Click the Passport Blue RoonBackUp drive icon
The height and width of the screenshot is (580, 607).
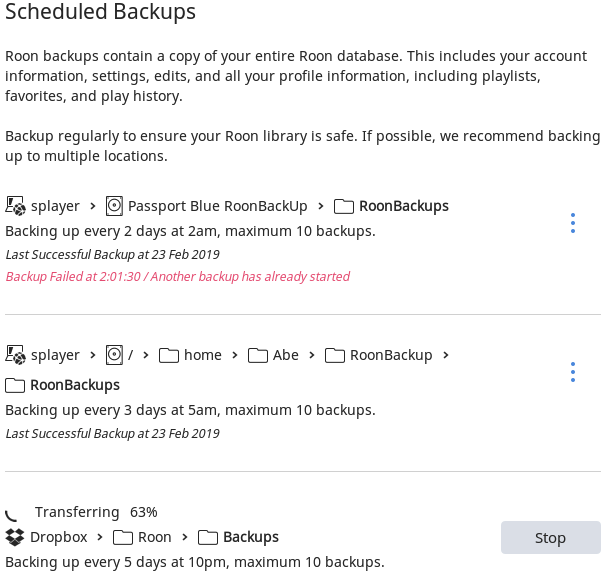point(114,206)
